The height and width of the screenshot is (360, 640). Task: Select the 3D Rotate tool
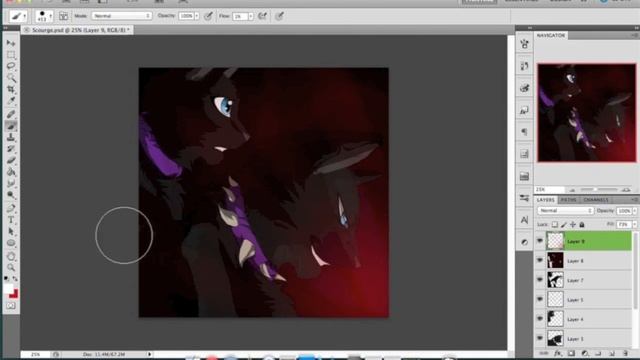pos(11,256)
